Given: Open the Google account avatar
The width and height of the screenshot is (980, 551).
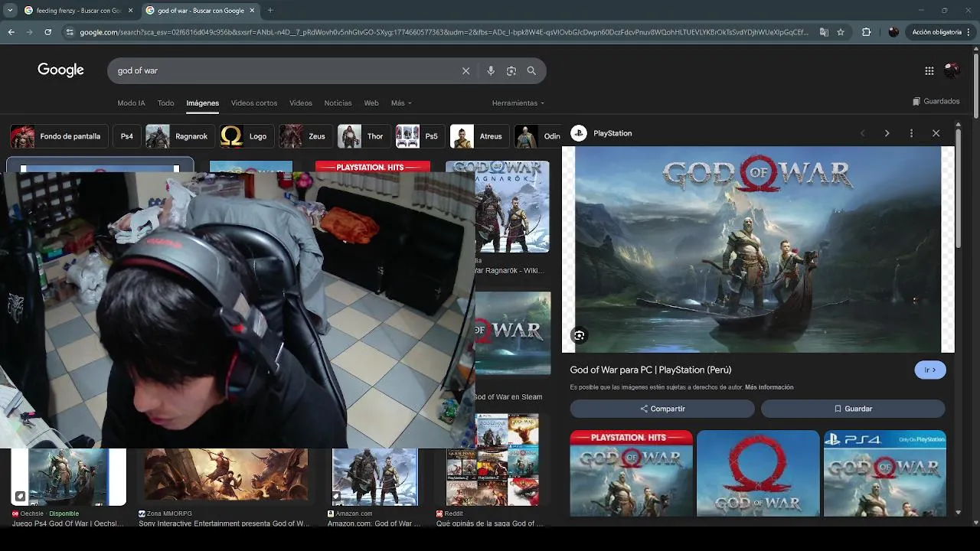Looking at the screenshot, I should (x=952, y=70).
